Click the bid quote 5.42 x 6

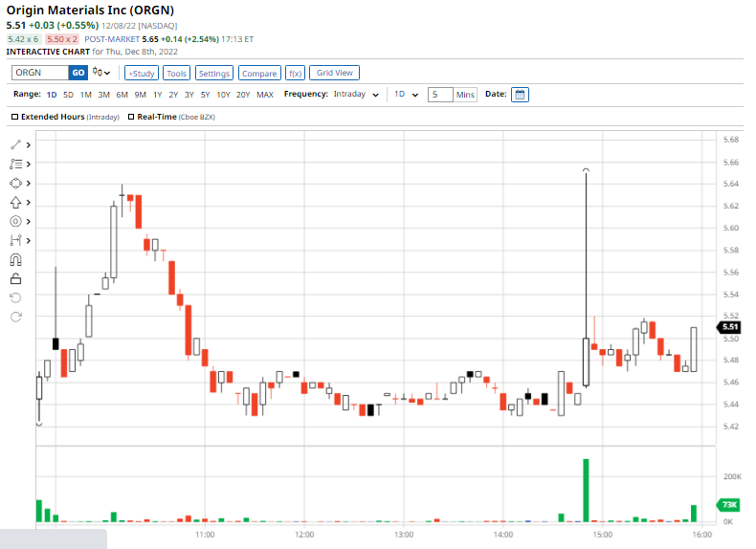click(x=23, y=39)
